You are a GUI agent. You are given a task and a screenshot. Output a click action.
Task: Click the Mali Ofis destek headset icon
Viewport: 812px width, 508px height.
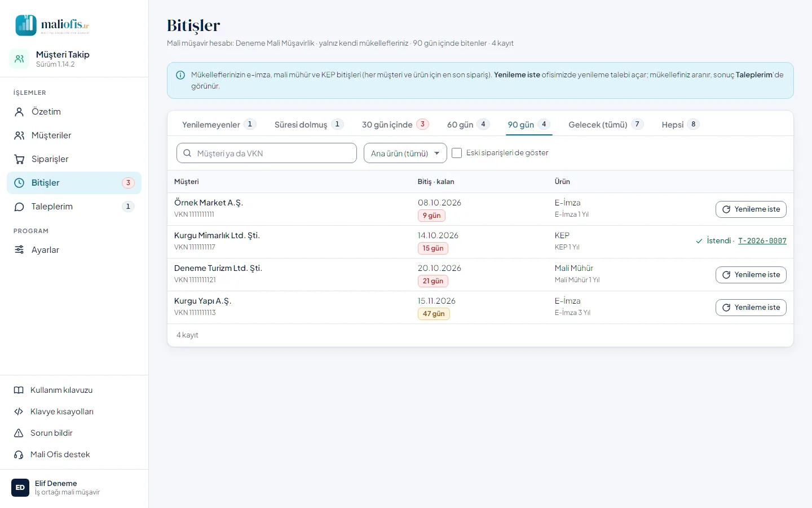coord(19,454)
